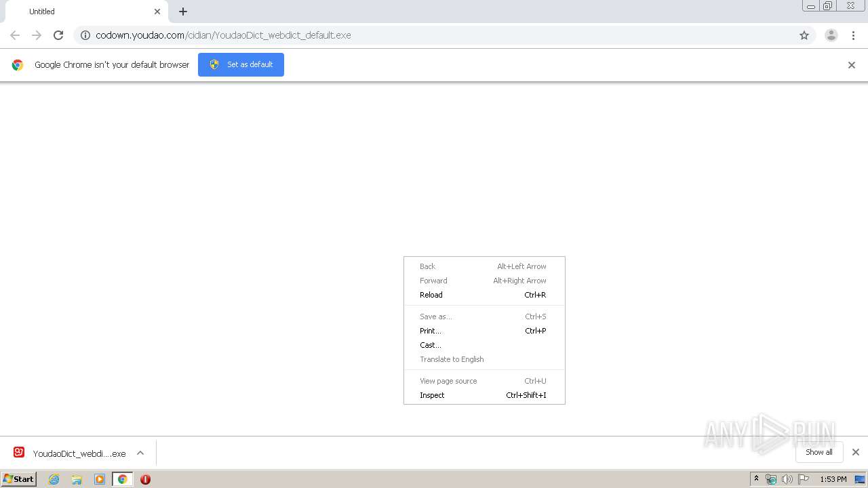868x488 pixels.
Task: Select Back in the context menu
Action: coord(484,266)
